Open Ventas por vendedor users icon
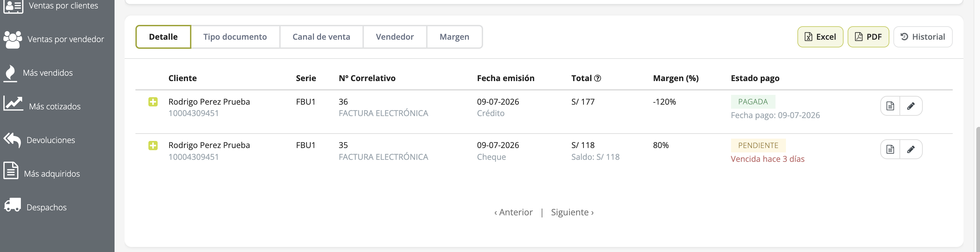This screenshot has height=252, width=980. (x=12, y=39)
